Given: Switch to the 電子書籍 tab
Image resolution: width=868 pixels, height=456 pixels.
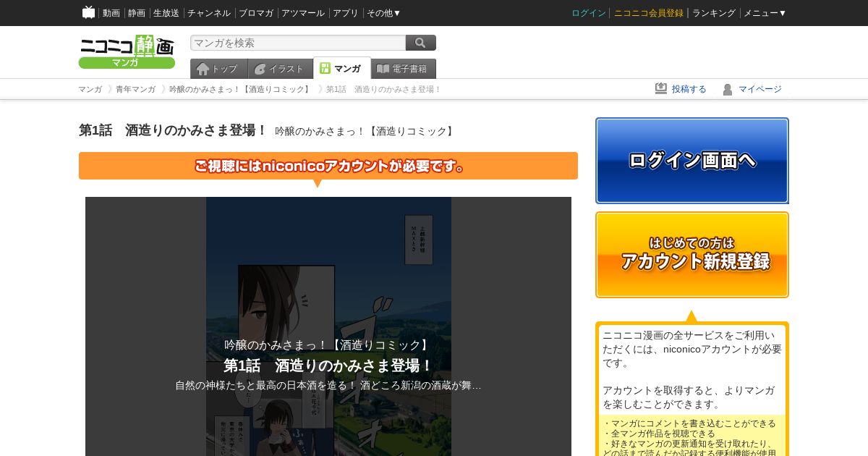Looking at the screenshot, I should tap(404, 69).
